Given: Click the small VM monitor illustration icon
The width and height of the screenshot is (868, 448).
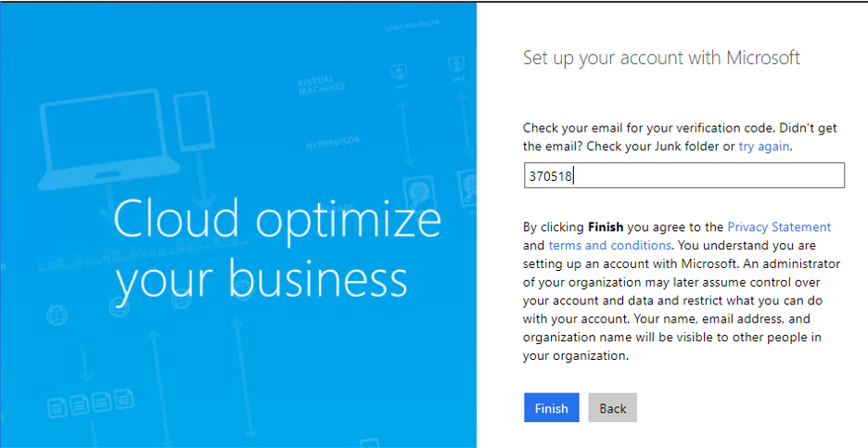Looking at the screenshot, I should click(x=401, y=71).
